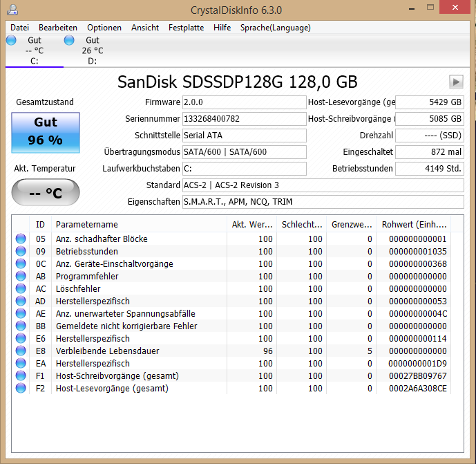Select 'Verbleibende Lebensdauer' parameter name
Screen dimensions: 476x464
pyautogui.click(x=108, y=351)
